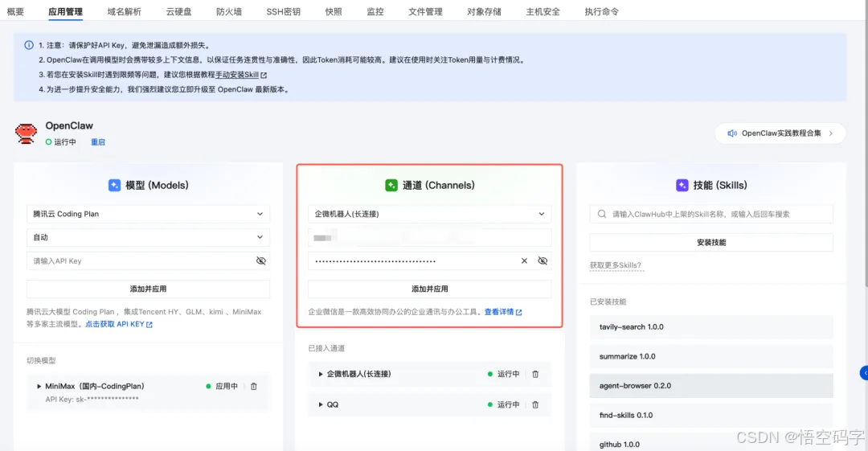The width and height of the screenshot is (868, 451).
Task: Click 添加并应用 in the Models panel
Action: pos(149,289)
